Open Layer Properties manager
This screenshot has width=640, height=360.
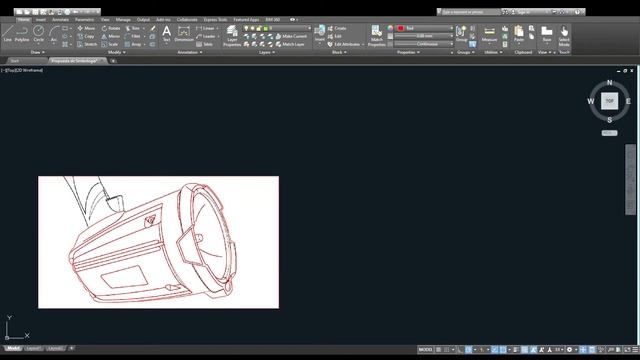[x=232, y=36]
